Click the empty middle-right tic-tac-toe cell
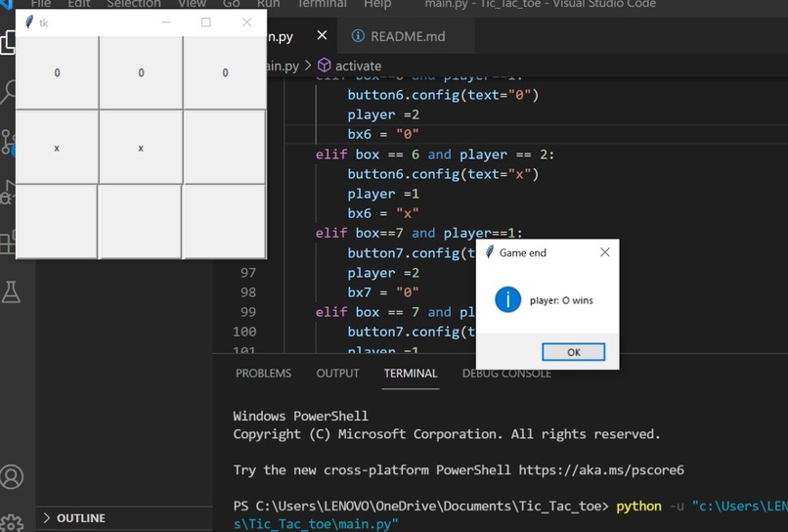The height and width of the screenshot is (532, 788). coord(225,148)
